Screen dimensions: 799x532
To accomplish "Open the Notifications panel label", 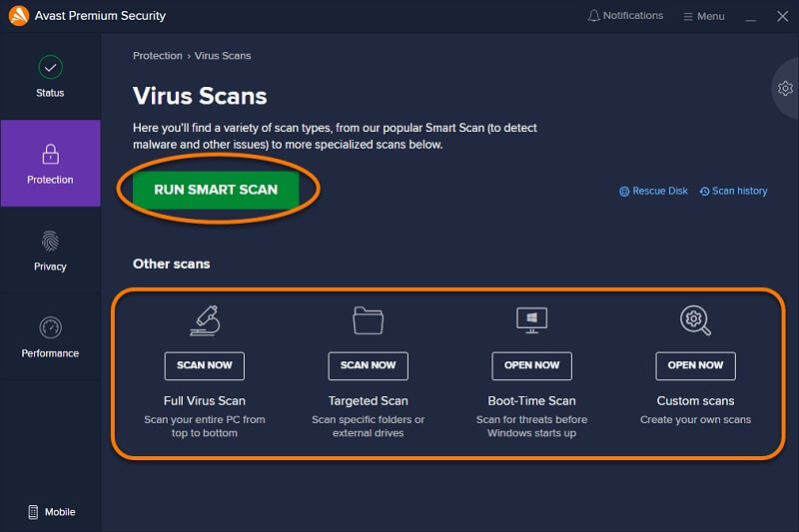I will (x=633, y=16).
